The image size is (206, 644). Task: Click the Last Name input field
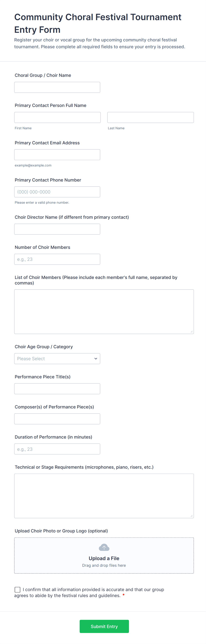pos(150,118)
